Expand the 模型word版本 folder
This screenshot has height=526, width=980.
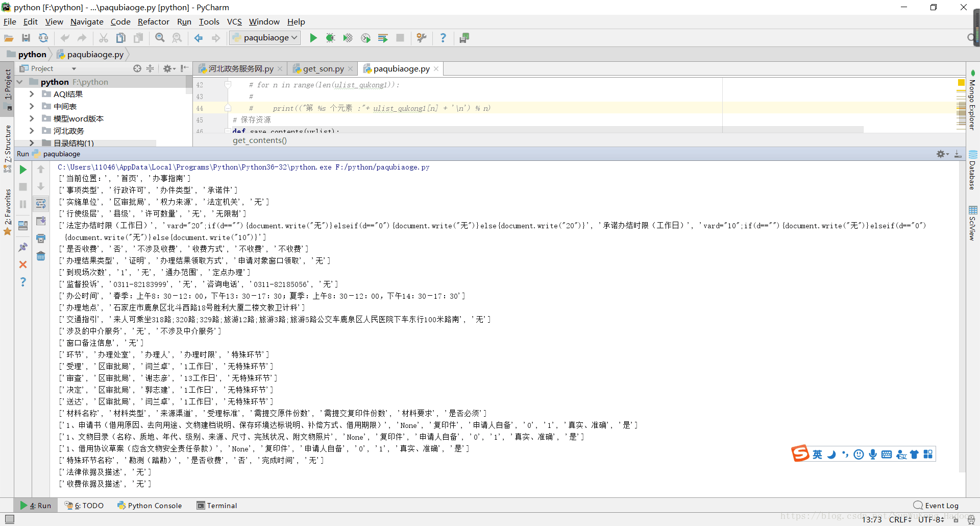tap(32, 118)
